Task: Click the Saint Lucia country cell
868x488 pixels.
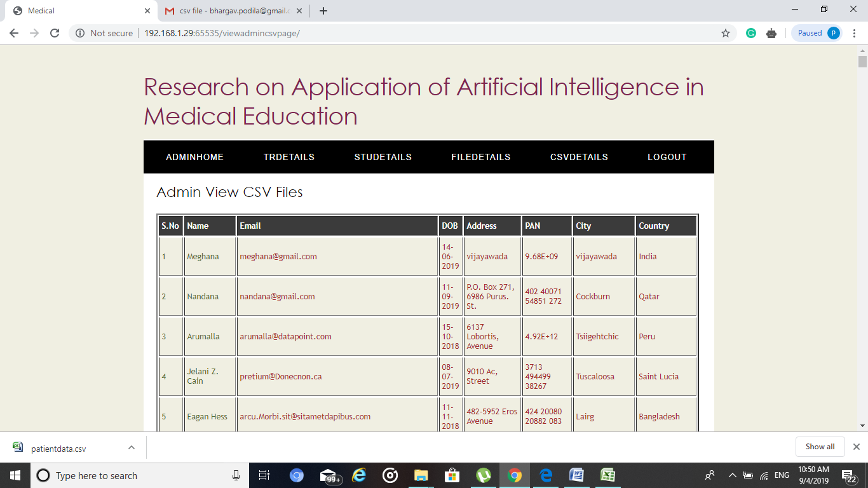Action: (666, 377)
